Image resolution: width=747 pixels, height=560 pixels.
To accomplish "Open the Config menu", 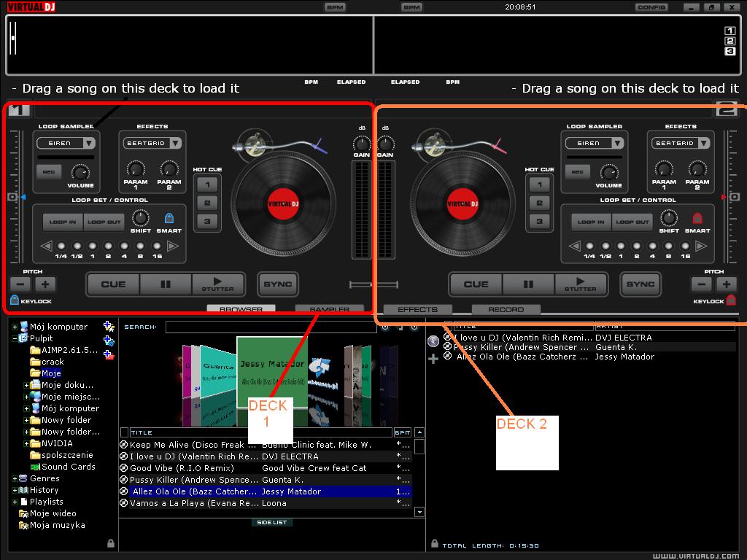I will [651, 7].
